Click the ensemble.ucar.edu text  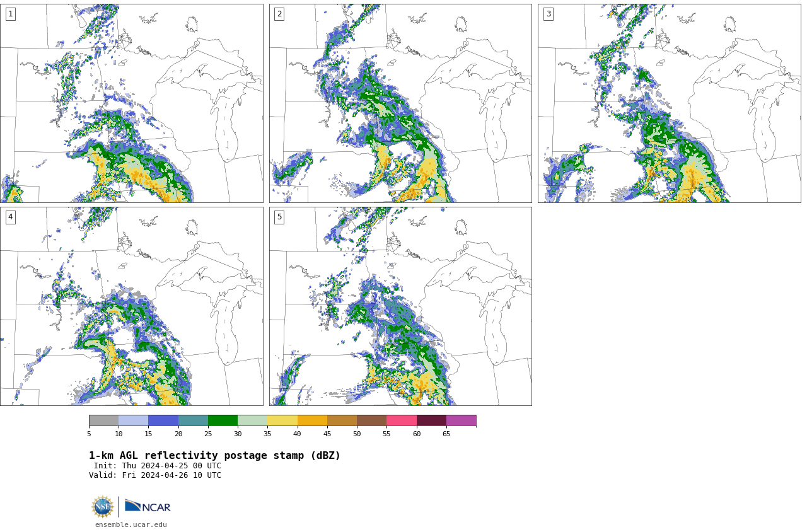tap(131, 524)
